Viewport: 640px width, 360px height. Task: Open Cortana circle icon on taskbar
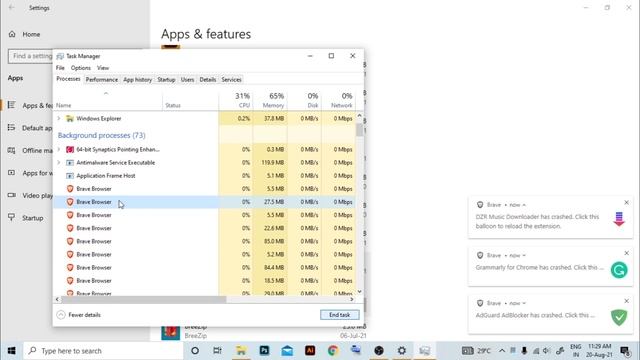[x=195, y=351]
